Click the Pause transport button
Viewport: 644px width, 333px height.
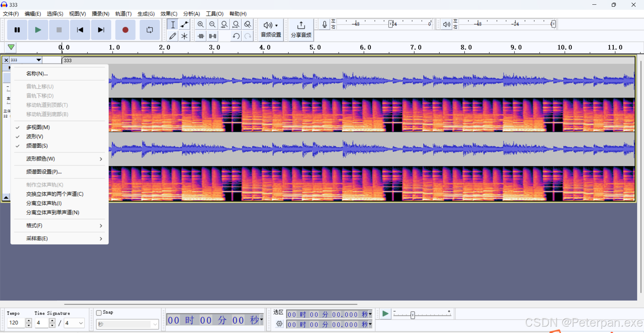tap(17, 30)
